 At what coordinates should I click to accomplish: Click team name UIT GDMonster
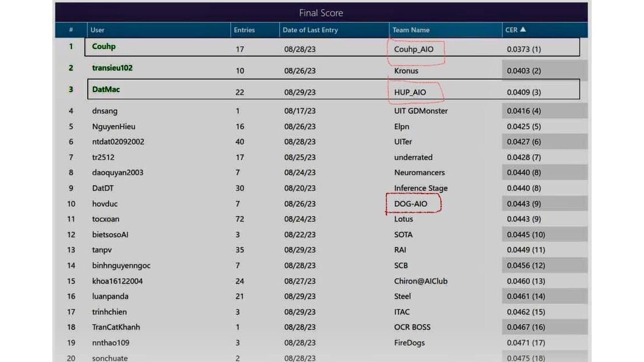pos(421,111)
